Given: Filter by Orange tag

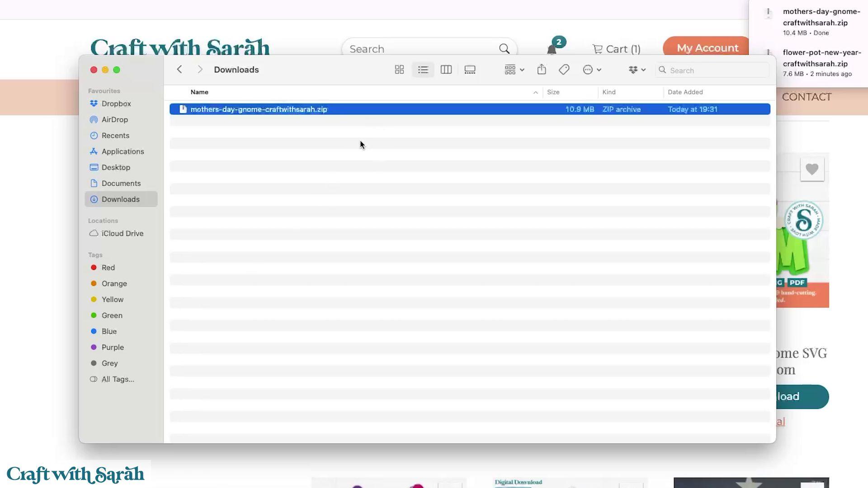Looking at the screenshot, I should pyautogui.click(x=121, y=284).
